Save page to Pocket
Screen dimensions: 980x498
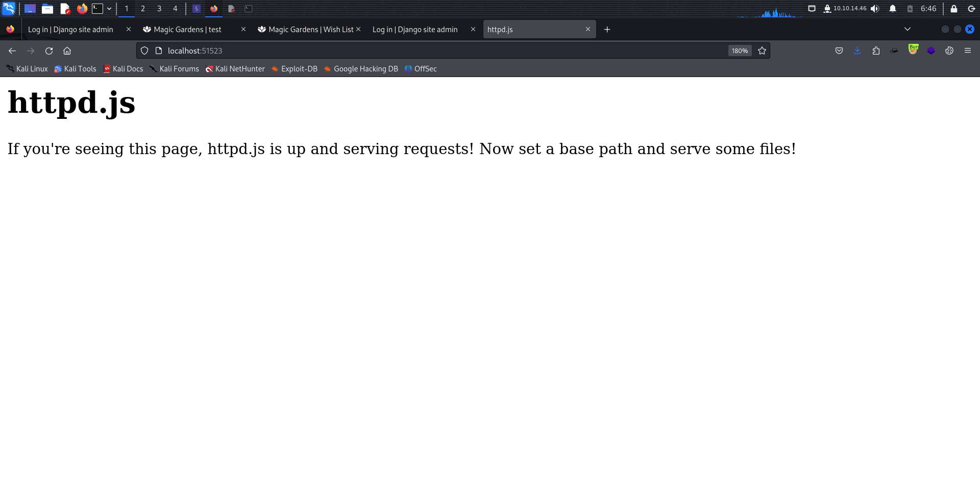(x=839, y=51)
